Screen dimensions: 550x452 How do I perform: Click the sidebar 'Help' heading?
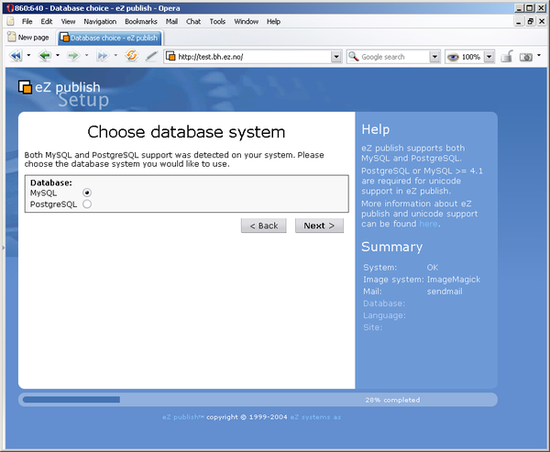[375, 129]
